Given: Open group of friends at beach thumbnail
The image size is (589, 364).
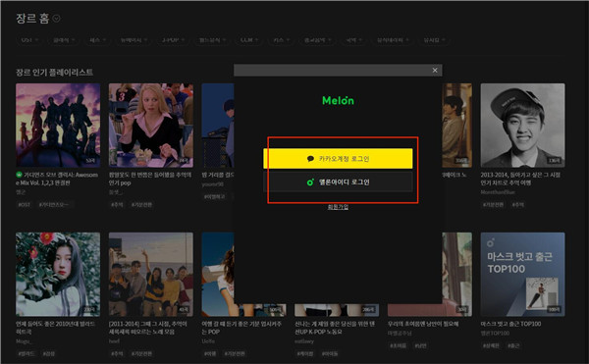Looking at the screenshot, I should pyautogui.click(x=151, y=275).
